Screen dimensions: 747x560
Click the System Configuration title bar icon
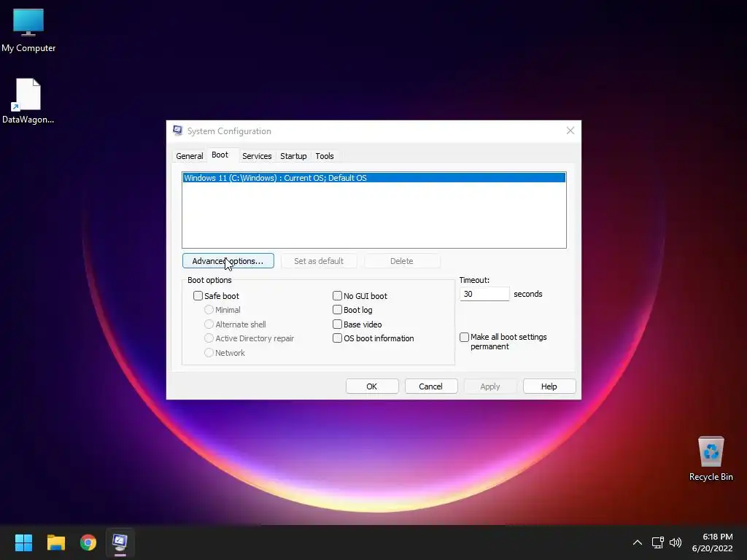178,131
